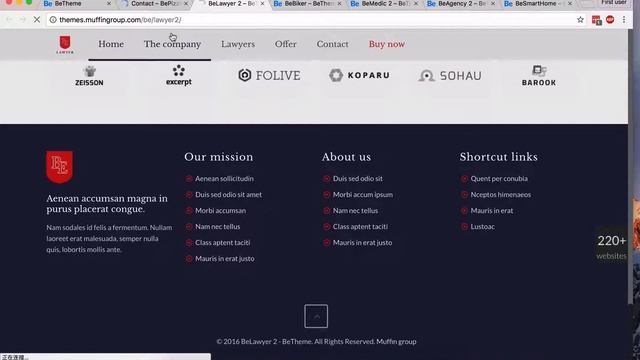Image resolution: width=640 pixels, height=360 pixels.
Task: Open The company menu item
Action: [x=172, y=44]
